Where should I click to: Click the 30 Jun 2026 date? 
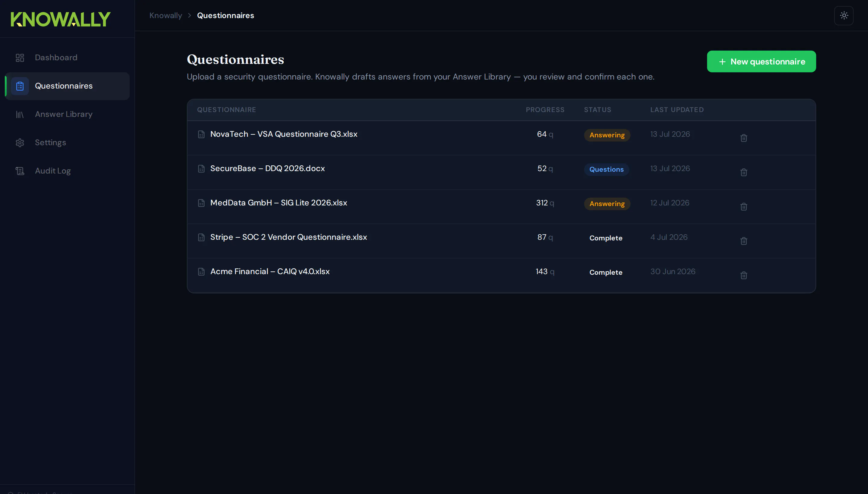[x=672, y=271]
